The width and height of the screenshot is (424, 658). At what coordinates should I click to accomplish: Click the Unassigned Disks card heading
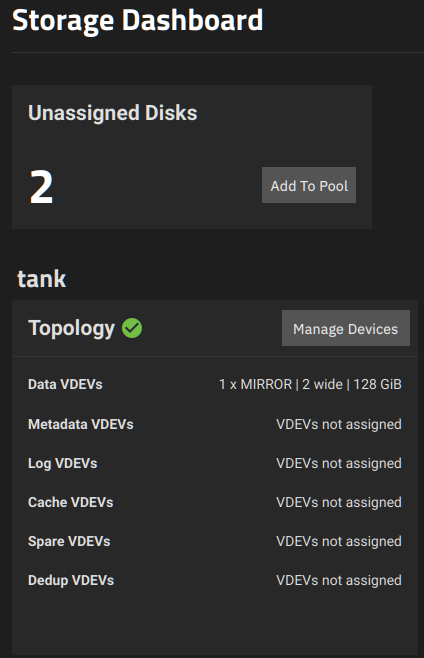click(x=113, y=113)
